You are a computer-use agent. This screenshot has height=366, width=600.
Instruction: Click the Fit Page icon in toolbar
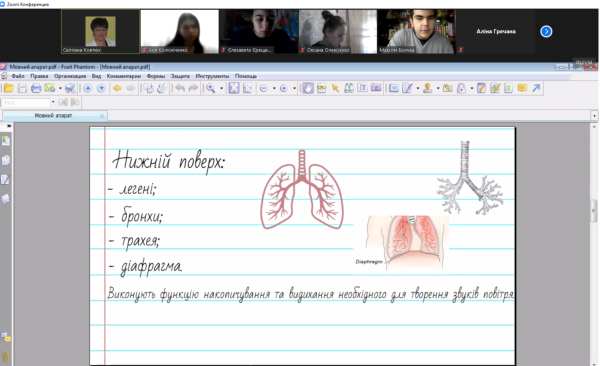(234, 89)
